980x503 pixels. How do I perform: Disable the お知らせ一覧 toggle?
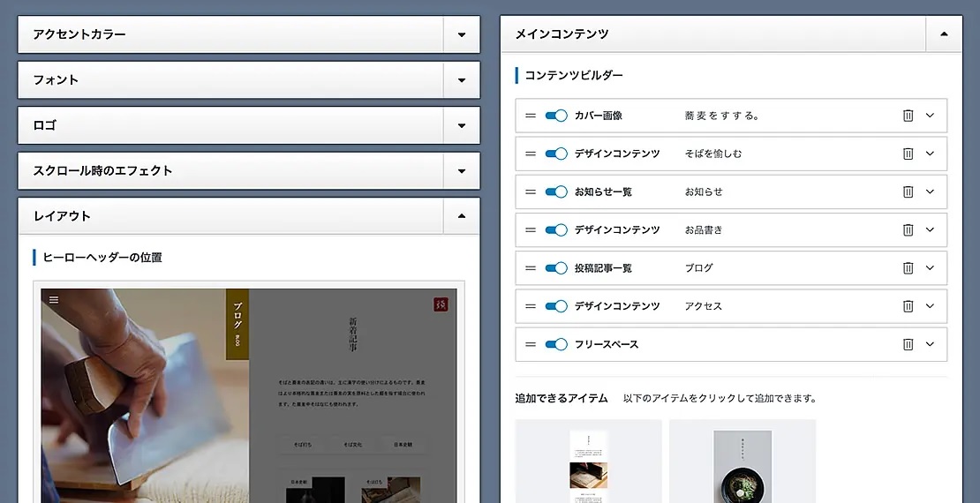click(x=556, y=191)
